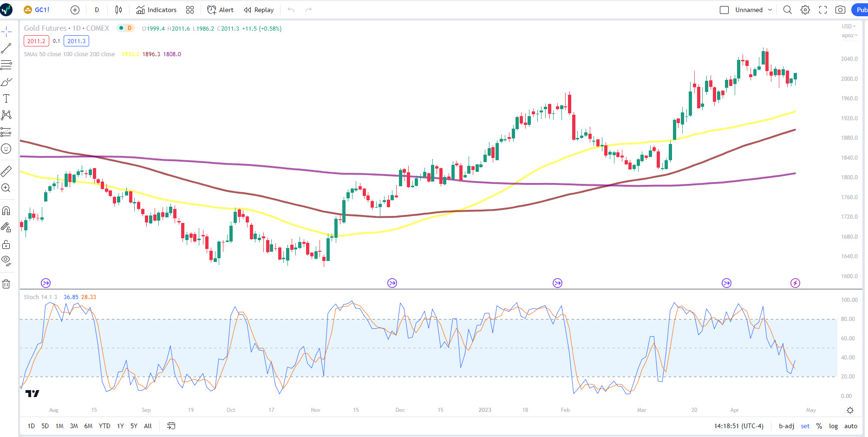Enter fullscreen mode
The image size is (868, 437).
click(823, 10)
